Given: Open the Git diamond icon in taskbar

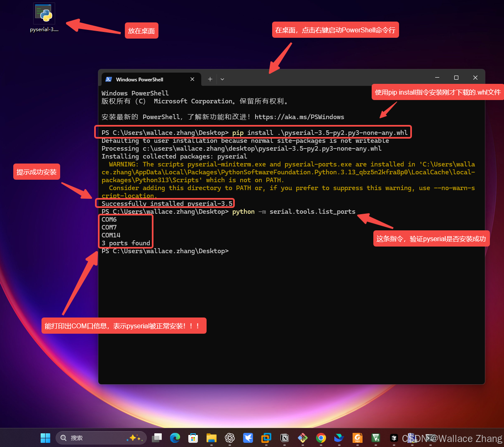Looking at the screenshot, I should (x=303, y=438).
